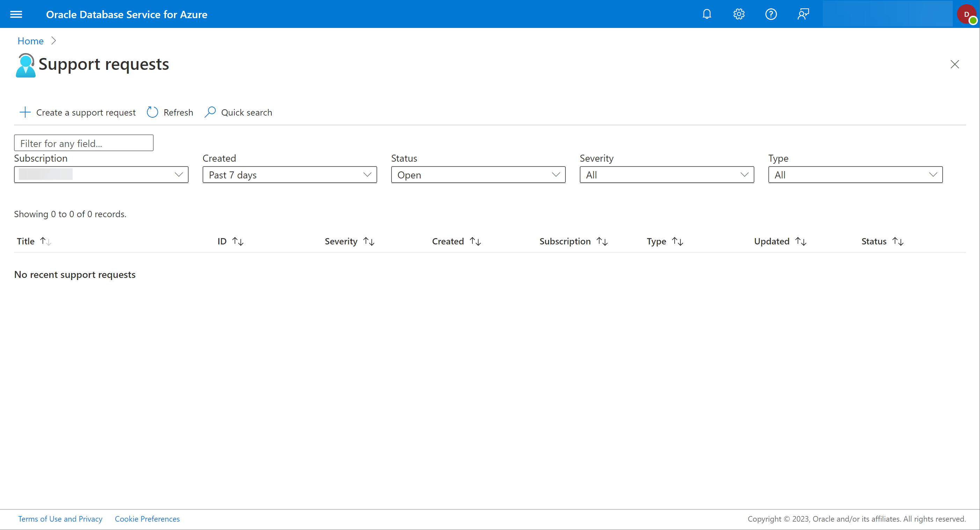Image resolution: width=980 pixels, height=530 pixels.
Task: Click the breadcrumb chevron after Home
Action: coord(54,41)
